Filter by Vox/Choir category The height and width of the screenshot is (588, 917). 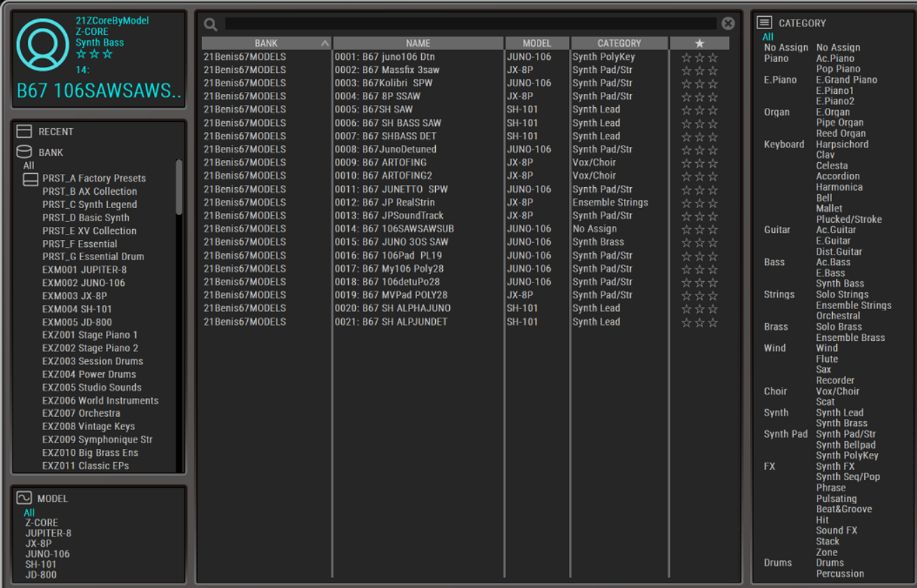click(838, 391)
